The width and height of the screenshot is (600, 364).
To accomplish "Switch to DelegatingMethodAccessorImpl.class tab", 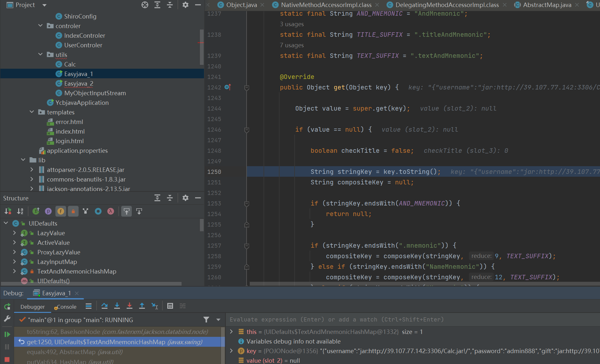I will point(447,5).
